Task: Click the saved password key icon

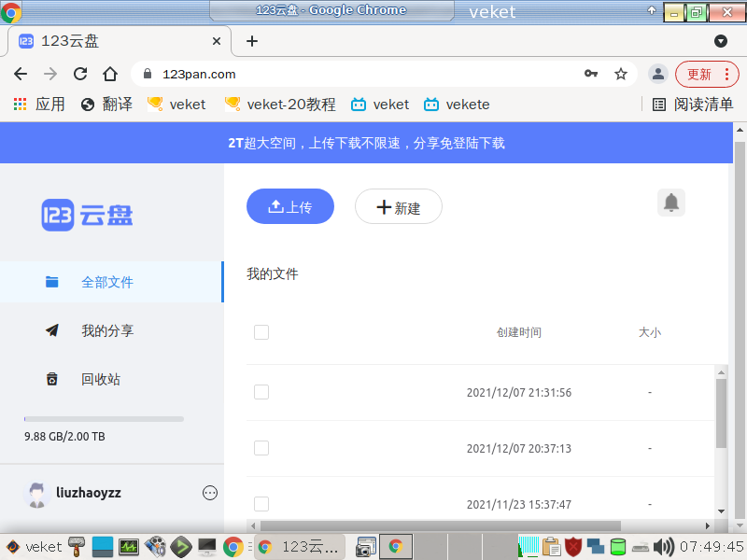Action: pos(591,74)
